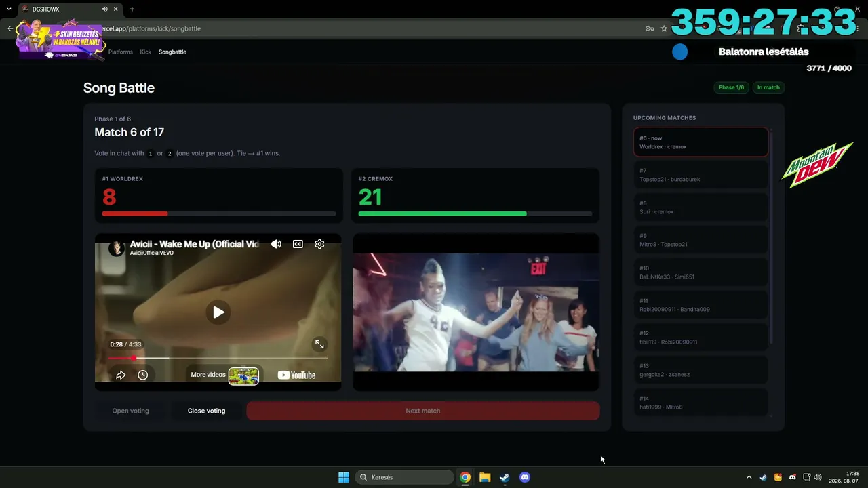The image size is (868, 488).
Task: Click the Discord icon in the system tray
Action: pyautogui.click(x=793, y=477)
